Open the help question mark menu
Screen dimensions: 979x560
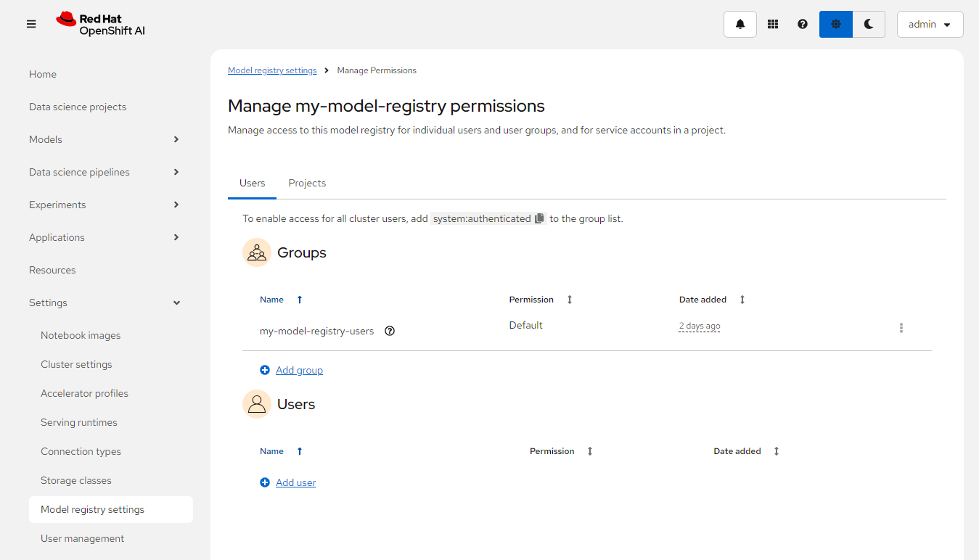coord(803,24)
